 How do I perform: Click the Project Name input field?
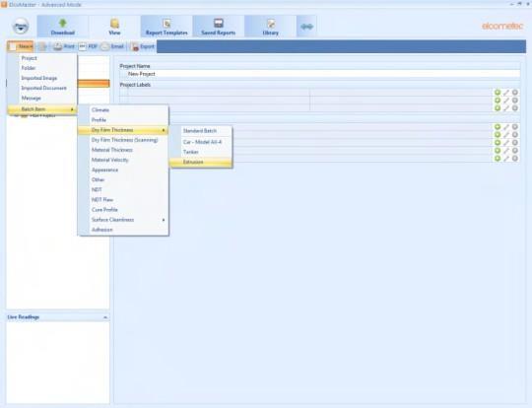tap(320, 74)
